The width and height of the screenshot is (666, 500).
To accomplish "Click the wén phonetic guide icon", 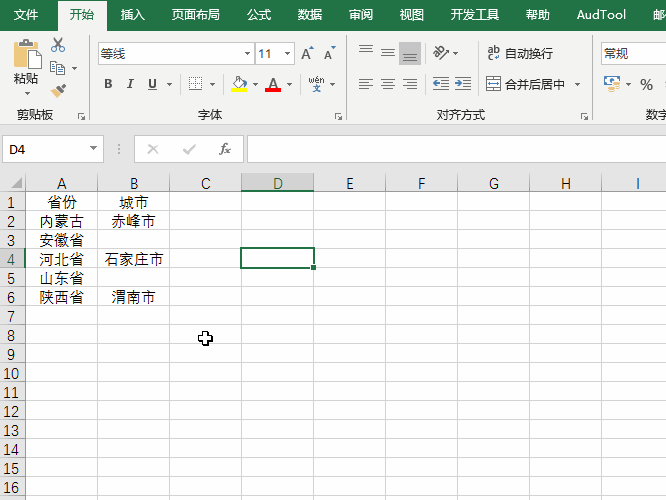I will coord(316,84).
